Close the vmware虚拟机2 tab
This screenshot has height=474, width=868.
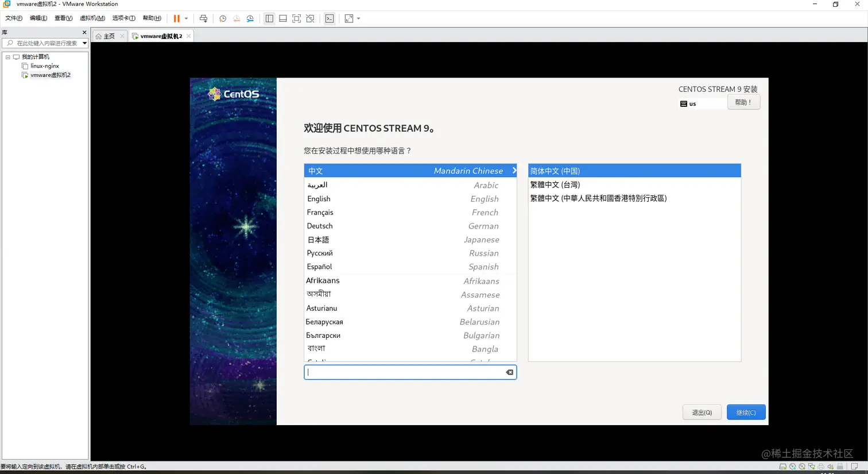(188, 36)
